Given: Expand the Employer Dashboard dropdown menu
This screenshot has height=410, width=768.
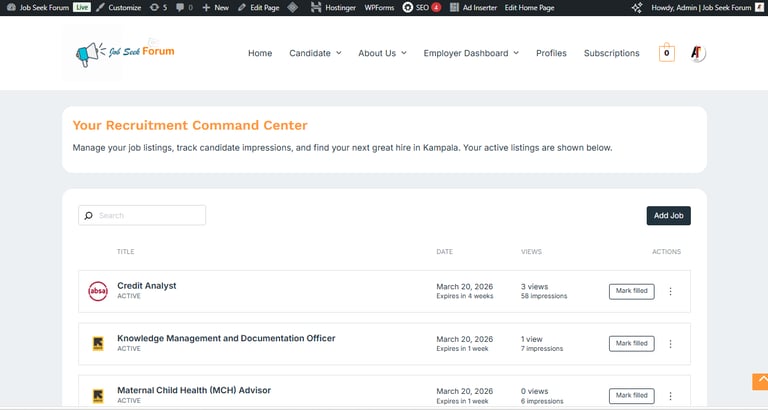Looking at the screenshot, I should tap(471, 53).
